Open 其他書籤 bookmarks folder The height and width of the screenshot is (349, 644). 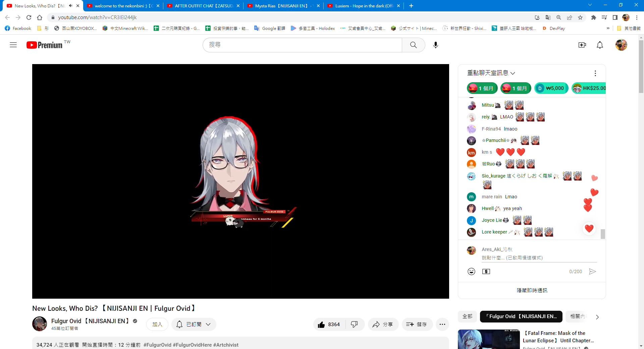tap(629, 29)
